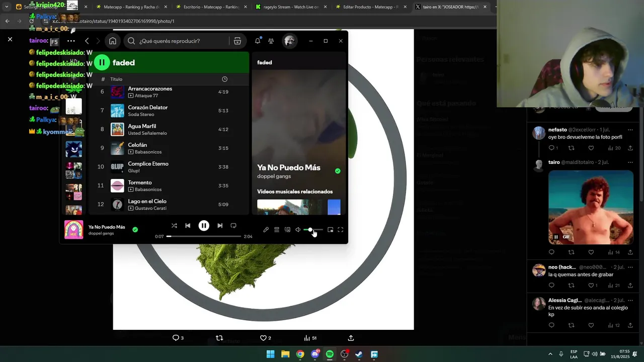Toggle repeat mode in player
This screenshot has height=362, width=644.
tap(233, 226)
